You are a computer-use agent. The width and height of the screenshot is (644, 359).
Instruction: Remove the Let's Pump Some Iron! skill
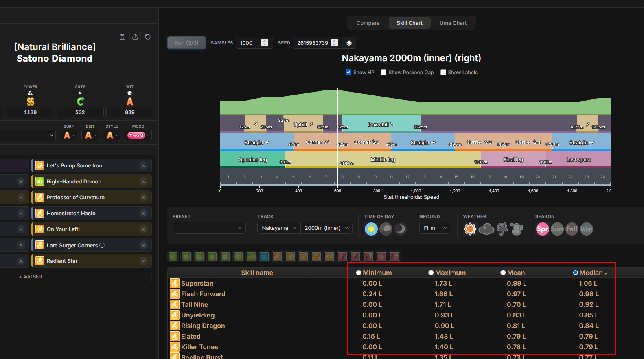click(x=143, y=166)
